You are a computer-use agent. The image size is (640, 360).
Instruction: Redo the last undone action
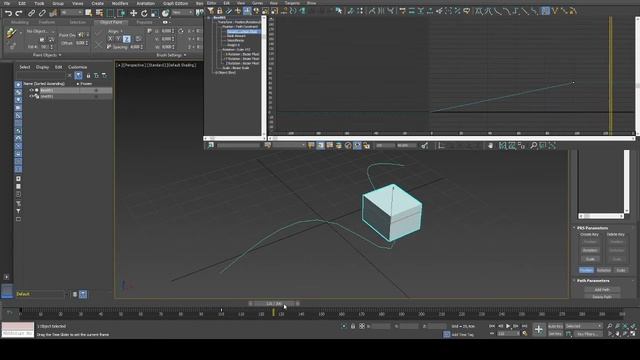[x=18, y=13]
